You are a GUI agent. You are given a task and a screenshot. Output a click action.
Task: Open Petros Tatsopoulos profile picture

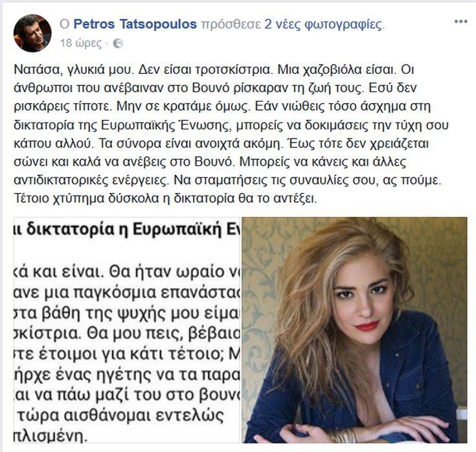(x=32, y=33)
